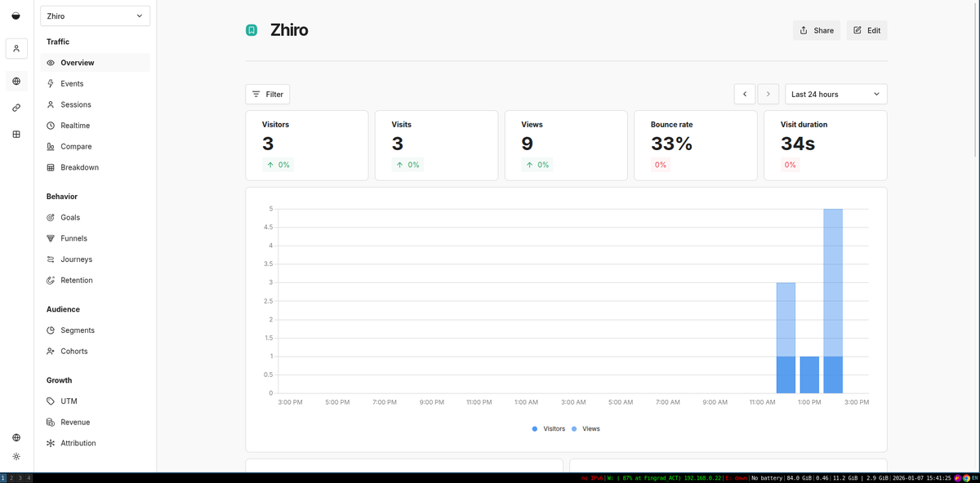The width and height of the screenshot is (980, 483).
Task: Click the Journeys path icon
Action: click(x=51, y=259)
